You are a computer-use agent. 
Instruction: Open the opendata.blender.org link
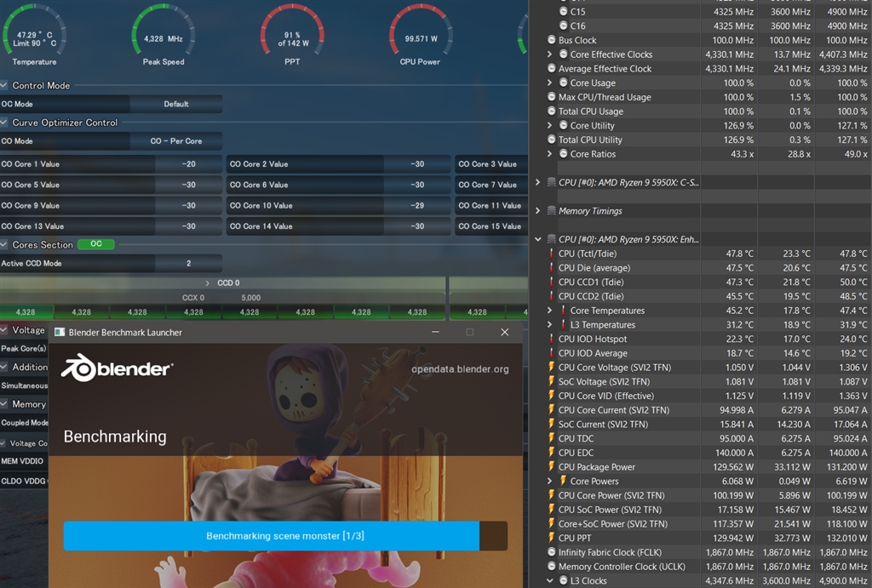(x=460, y=369)
